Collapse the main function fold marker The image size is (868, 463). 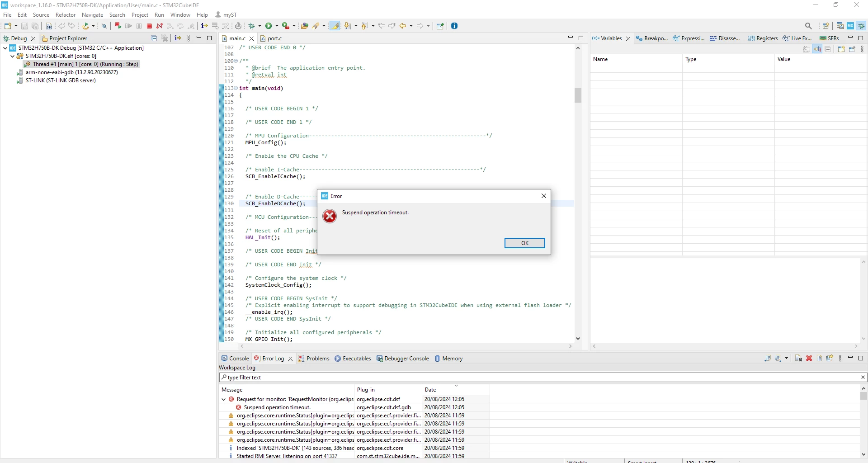pyautogui.click(x=236, y=88)
